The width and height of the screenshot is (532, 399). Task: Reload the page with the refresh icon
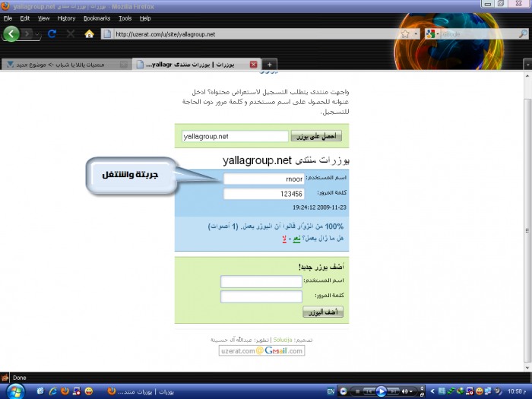(52, 34)
